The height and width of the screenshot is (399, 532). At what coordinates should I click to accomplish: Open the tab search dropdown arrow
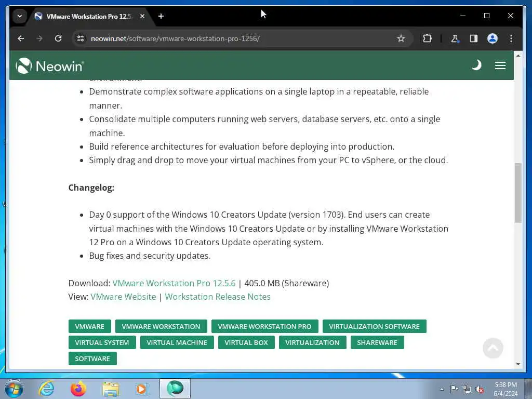20,16
